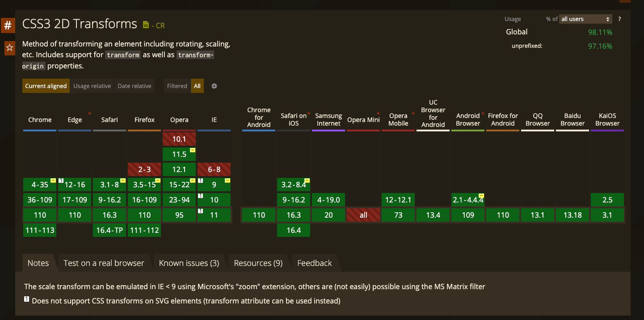Star this feature with the star icon
The width and height of the screenshot is (644, 320).
pos(9,48)
